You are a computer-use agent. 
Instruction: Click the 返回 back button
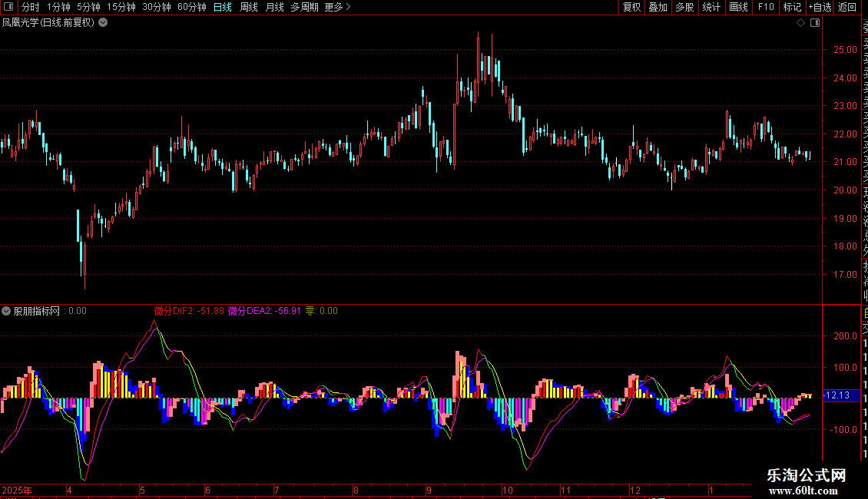pos(847,7)
